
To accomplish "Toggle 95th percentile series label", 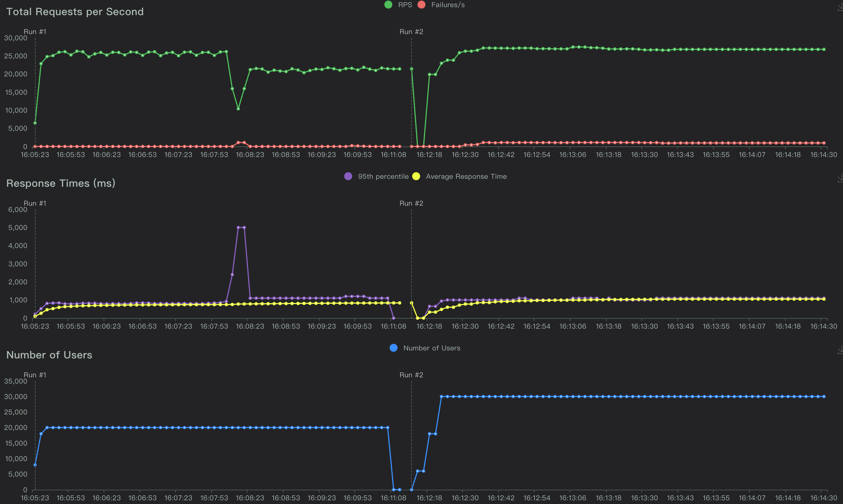I will pos(383,176).
